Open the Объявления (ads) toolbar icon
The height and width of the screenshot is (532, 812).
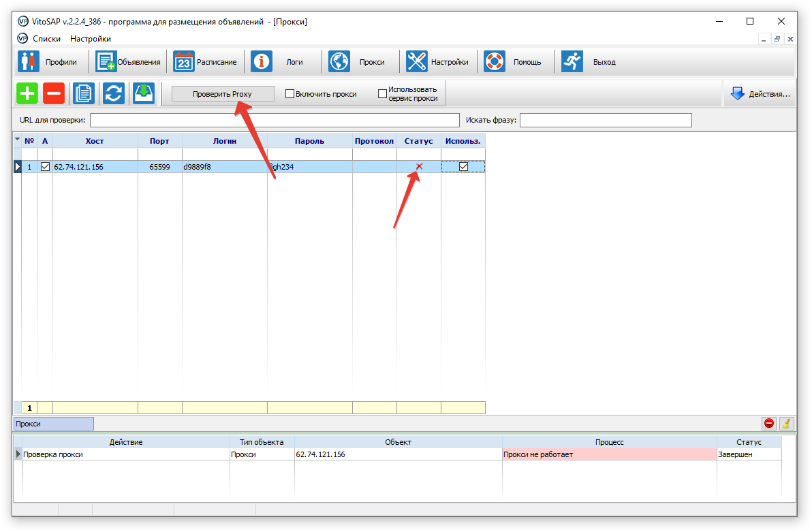click(106, 62)
